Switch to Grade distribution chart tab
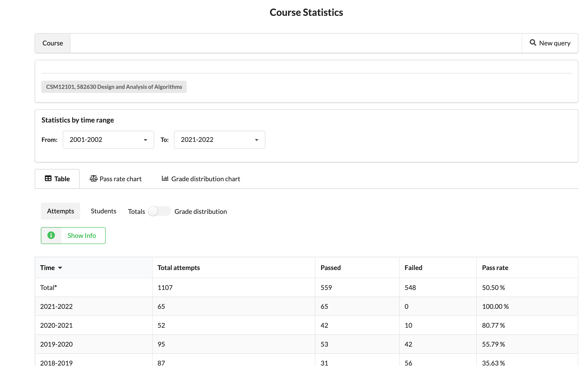 coord(201,179)
